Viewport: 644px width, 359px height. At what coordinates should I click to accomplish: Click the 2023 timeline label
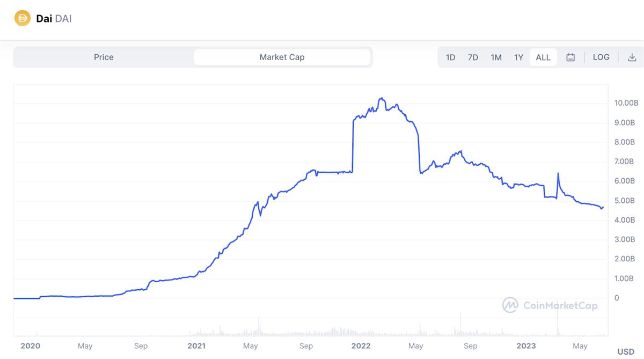point(525,346)
